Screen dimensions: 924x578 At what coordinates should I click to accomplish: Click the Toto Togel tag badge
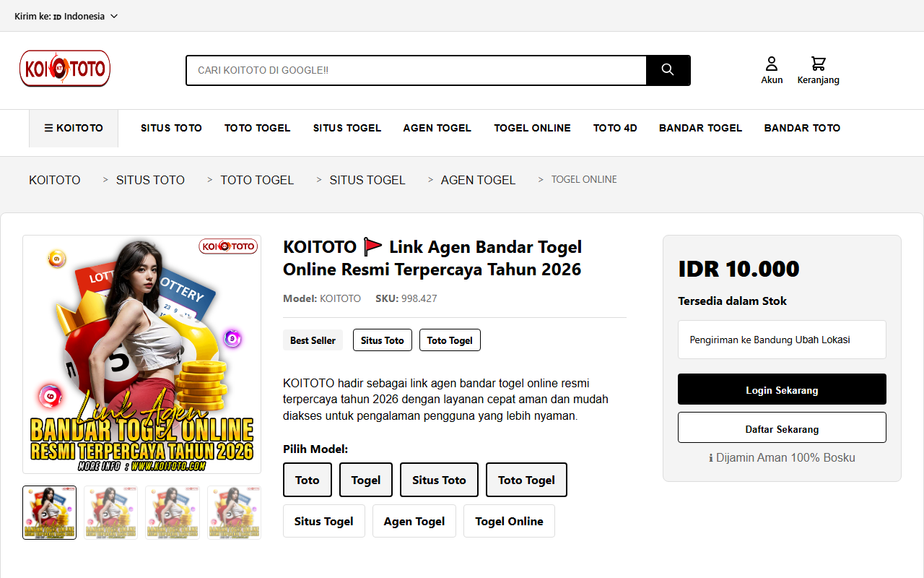pos(450,340)
